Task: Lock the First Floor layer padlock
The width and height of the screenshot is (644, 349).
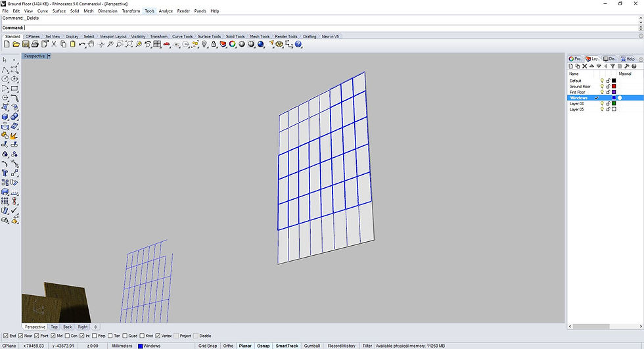Action: coord(609,92)
